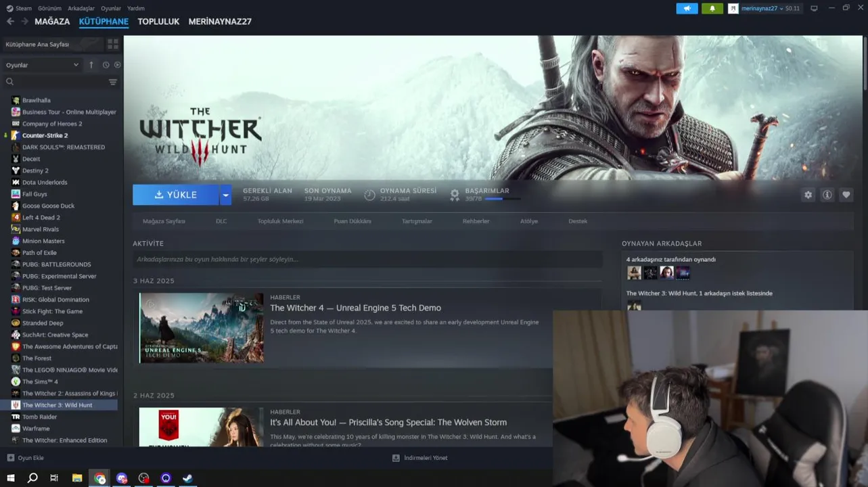Click Oyun Ekle add a game
868x487 pixels.
pos(25,458)
